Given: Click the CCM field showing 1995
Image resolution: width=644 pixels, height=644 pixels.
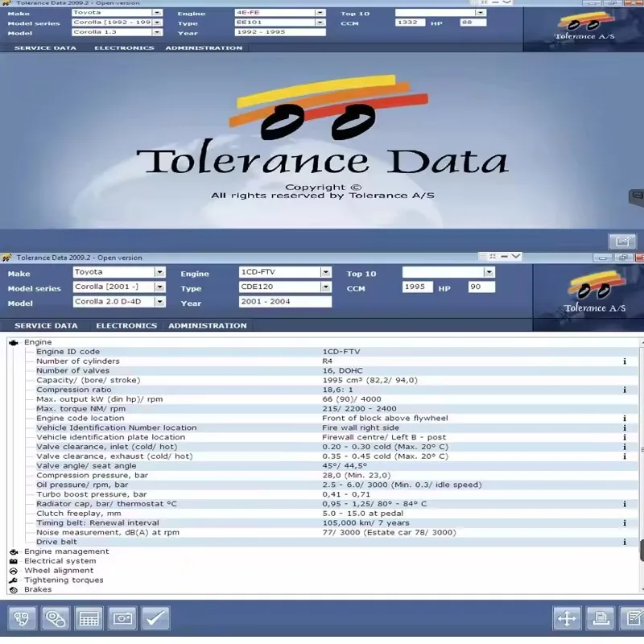Looking at the screenshot, I should (x=417, y=287).
